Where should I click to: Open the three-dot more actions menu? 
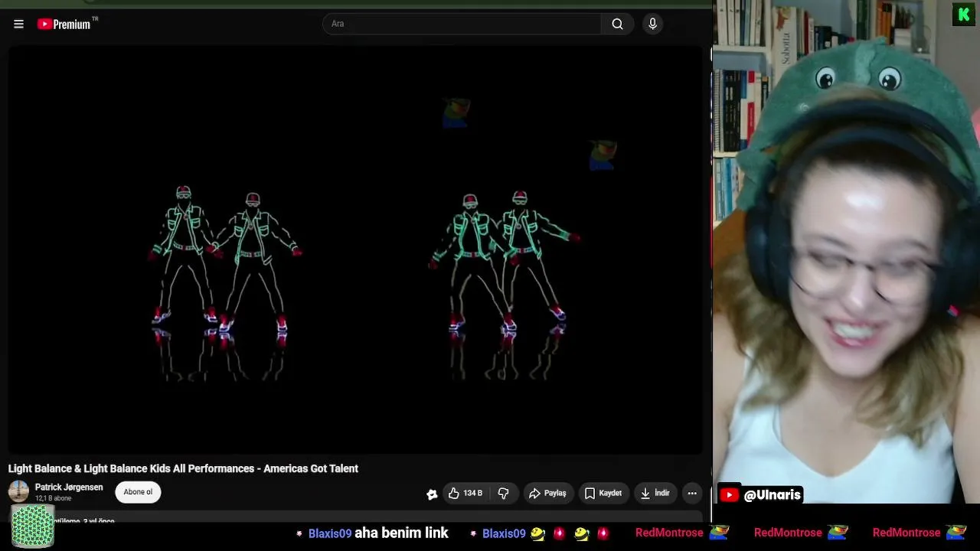tap(692, 494)
